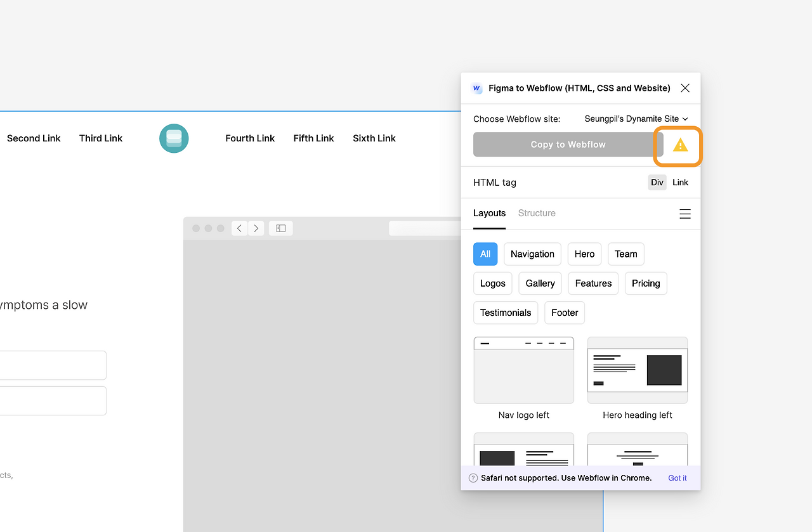
Task: Open the layouts hamburger menu icon
Action: (x=685, y=214)
